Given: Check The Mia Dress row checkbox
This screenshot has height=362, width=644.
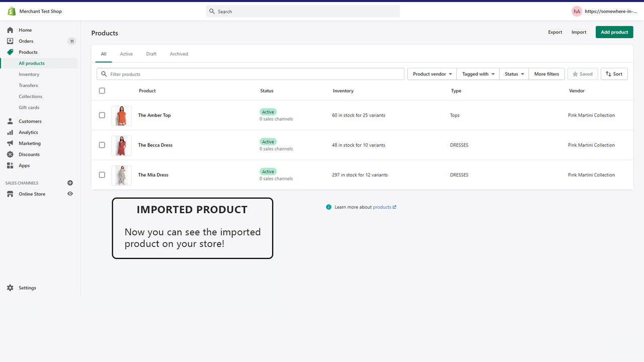Looking at the screenshot, I should click(102, 175).
